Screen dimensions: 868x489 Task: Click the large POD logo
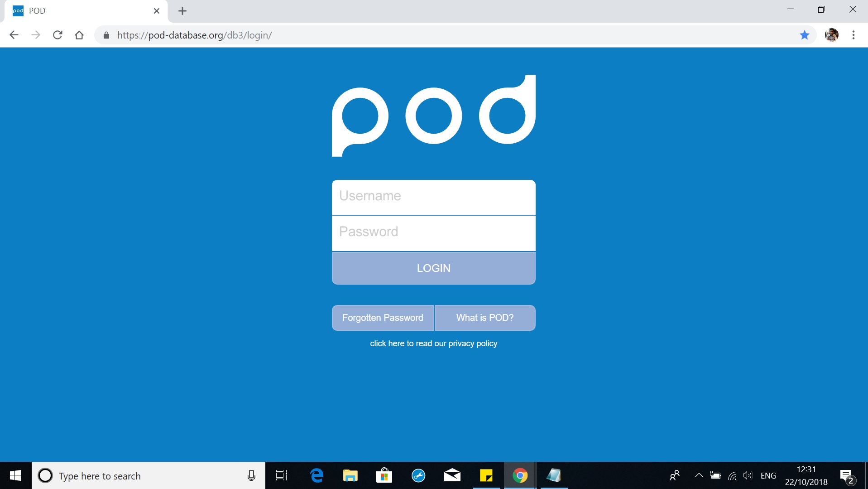tap(433, 116)
